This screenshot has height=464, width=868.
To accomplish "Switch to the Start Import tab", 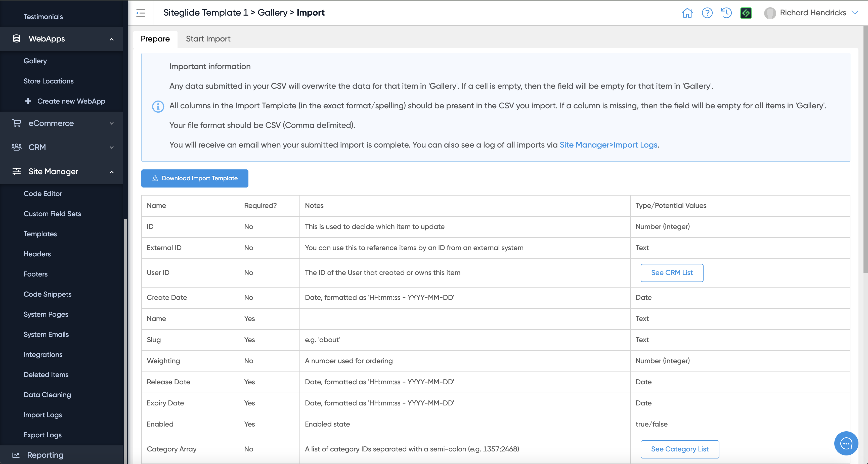I will (x=208, y=39).
